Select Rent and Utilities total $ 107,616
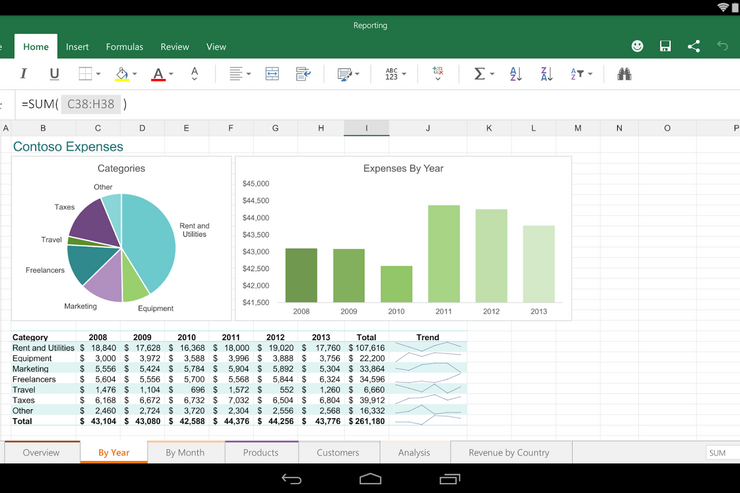Image resolution: width=740 pixels, height=493 pixels. click(367, 348)
